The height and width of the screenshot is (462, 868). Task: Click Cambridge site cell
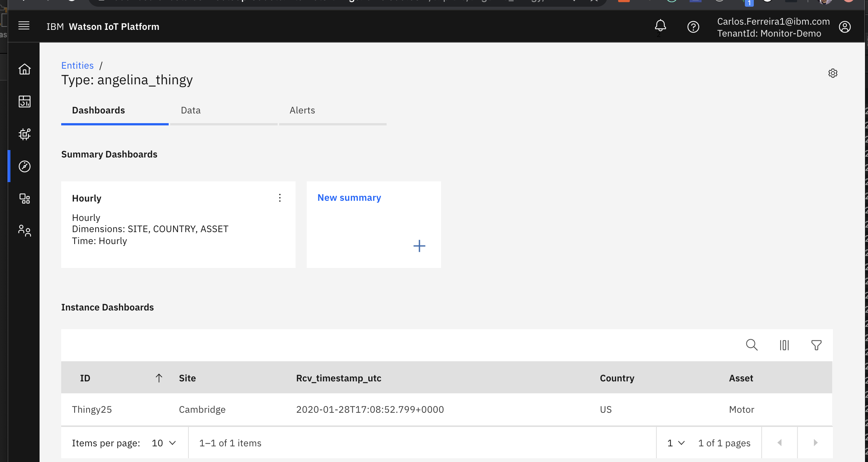pyautogui.click(x=202, y=409)
